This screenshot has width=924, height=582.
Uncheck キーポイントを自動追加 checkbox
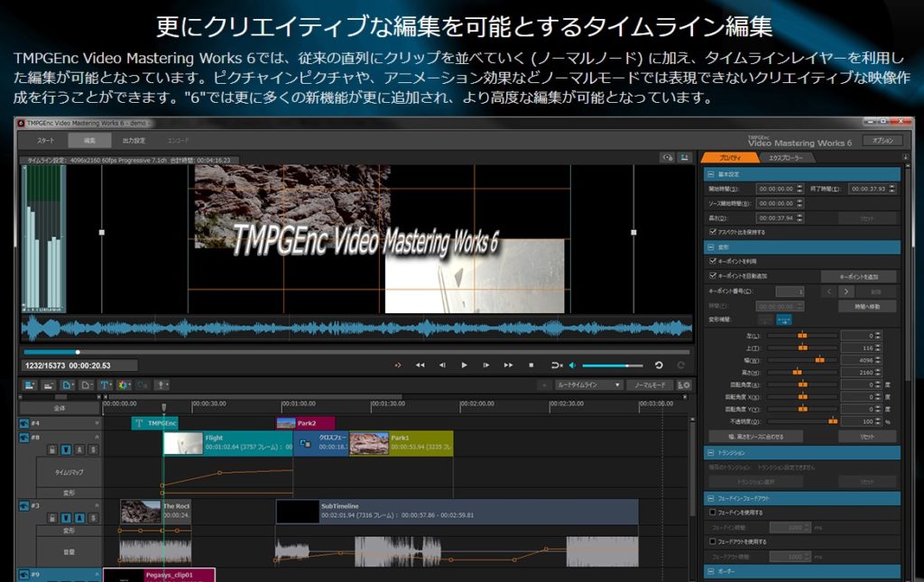coord(712,276)
